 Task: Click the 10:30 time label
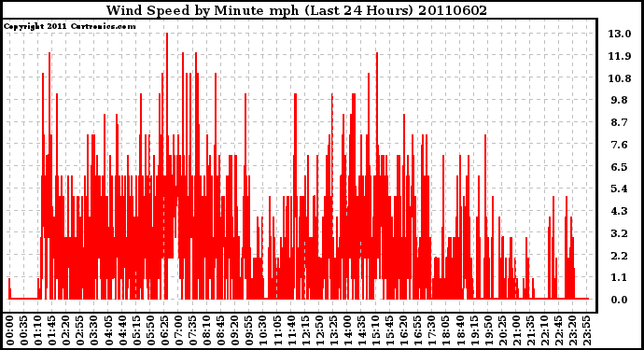(262, 331)
